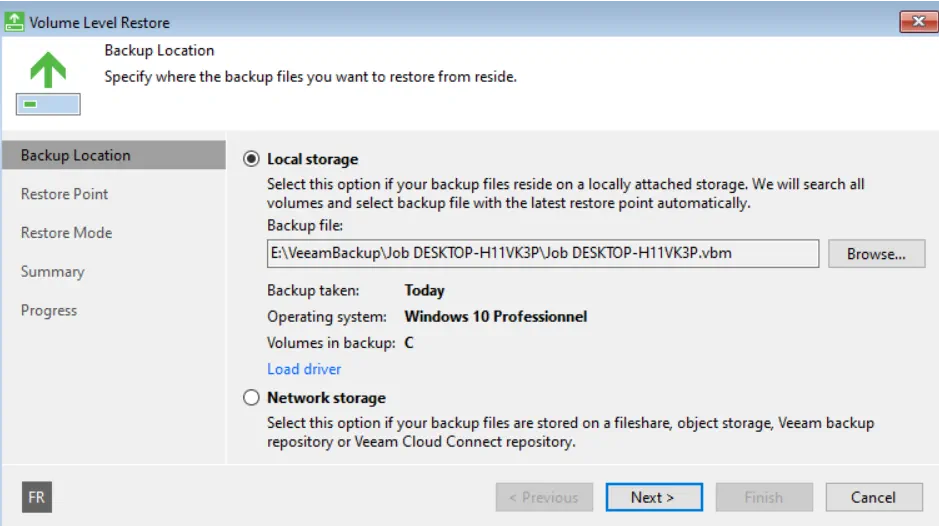Open the Progress step
This screenshot has width=939, height=526.
click(49, 310)
